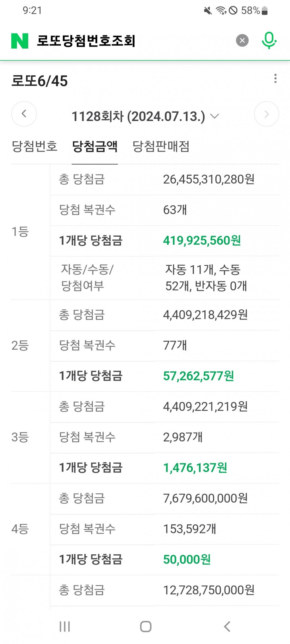Open the 당첨판매점 tab
Screen dimensions: 290x644
tap(161, 146)
